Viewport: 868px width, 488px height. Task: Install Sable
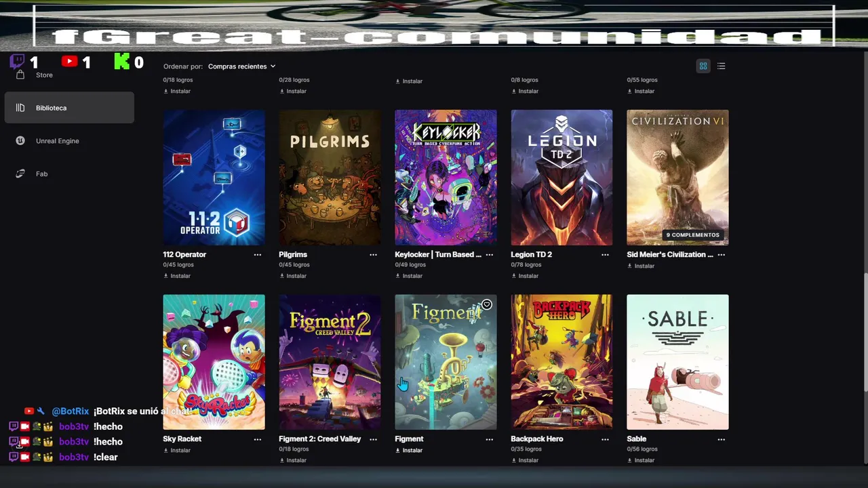[641, 460]
